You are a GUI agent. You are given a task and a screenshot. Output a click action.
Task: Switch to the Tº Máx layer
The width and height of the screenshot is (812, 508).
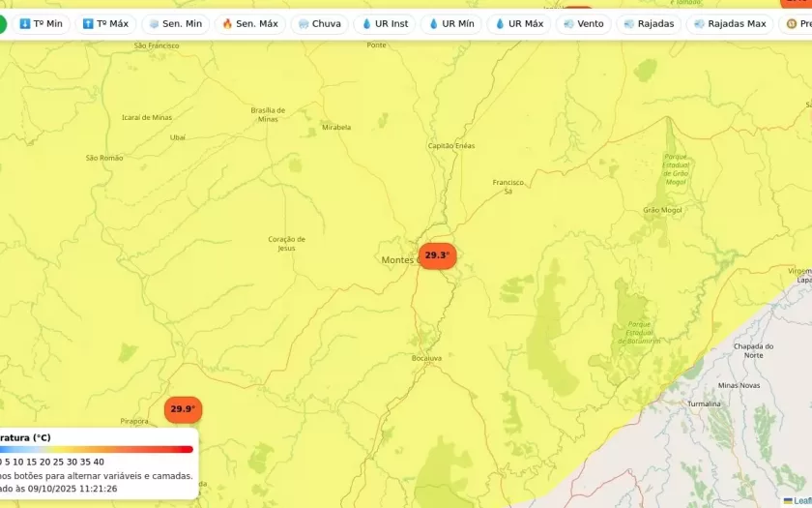click(x=105, y=24)
